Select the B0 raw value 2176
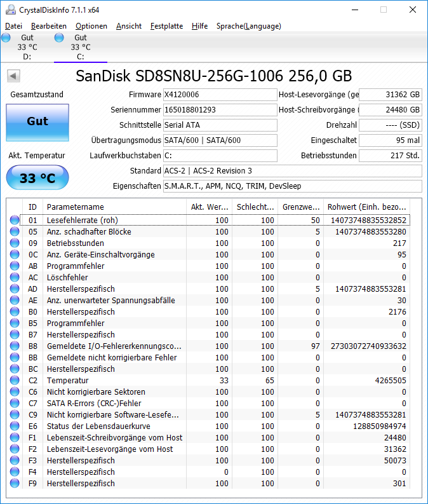Screen dimensions: 428x504 tap(398, 312)
